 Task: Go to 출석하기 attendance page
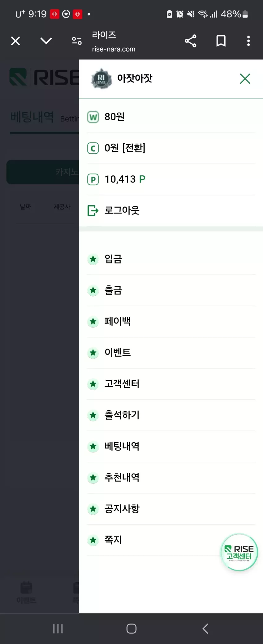[171, 415]
